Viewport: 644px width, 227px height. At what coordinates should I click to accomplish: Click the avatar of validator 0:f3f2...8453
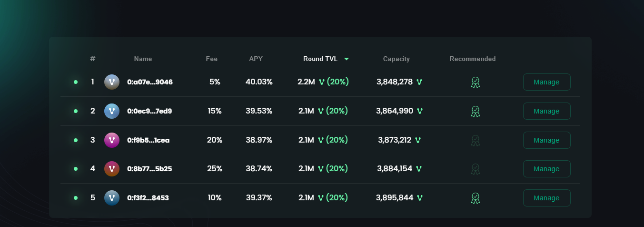pos(112,198)
